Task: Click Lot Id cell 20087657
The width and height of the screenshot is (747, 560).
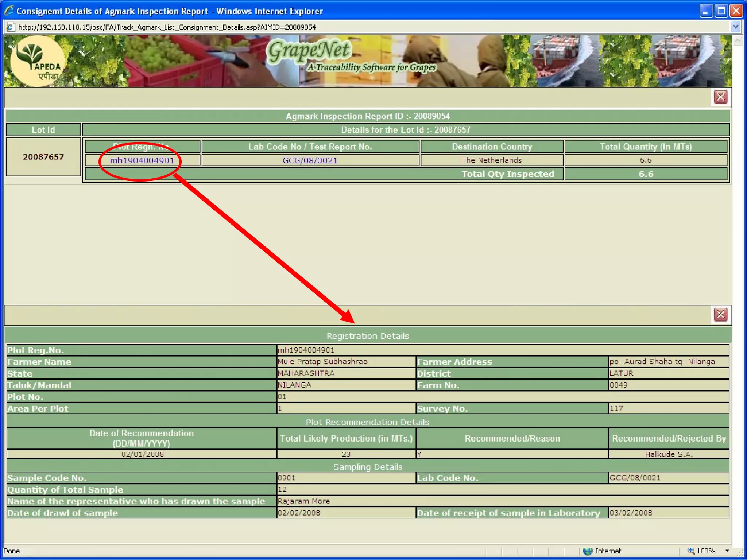Action: coord(43,157)
